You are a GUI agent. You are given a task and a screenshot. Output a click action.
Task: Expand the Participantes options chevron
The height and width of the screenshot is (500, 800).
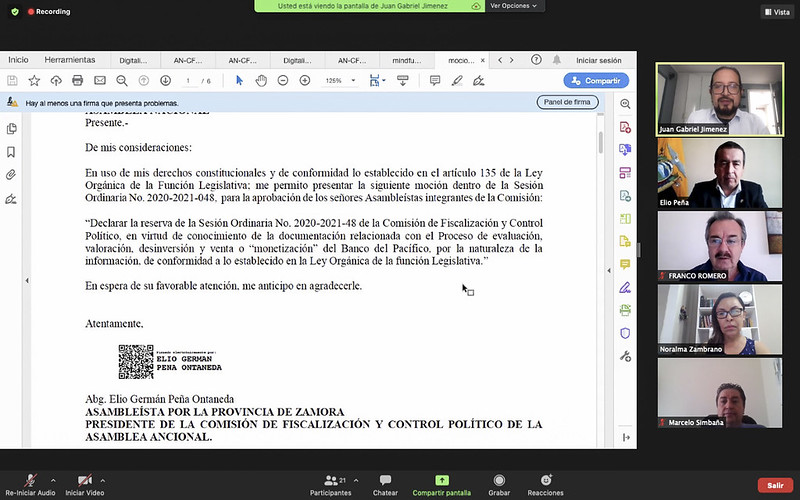(x=356, y=480)
